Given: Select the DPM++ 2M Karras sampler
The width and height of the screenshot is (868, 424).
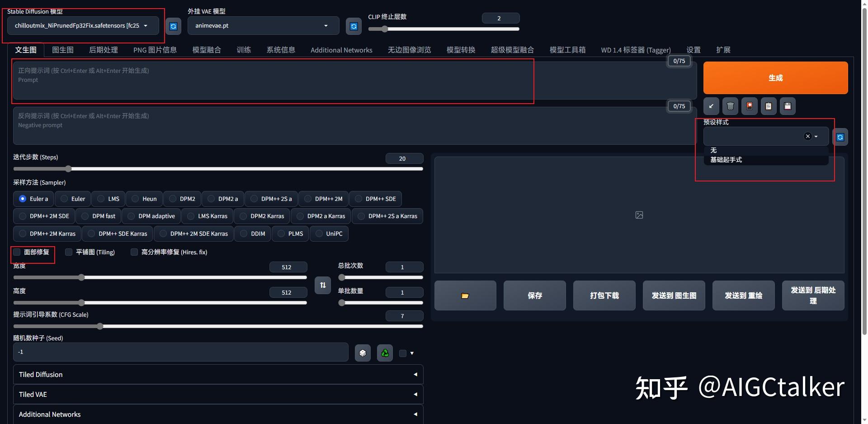Looking at the screenshot, I should pyautogui.click(x=47, y=233).
